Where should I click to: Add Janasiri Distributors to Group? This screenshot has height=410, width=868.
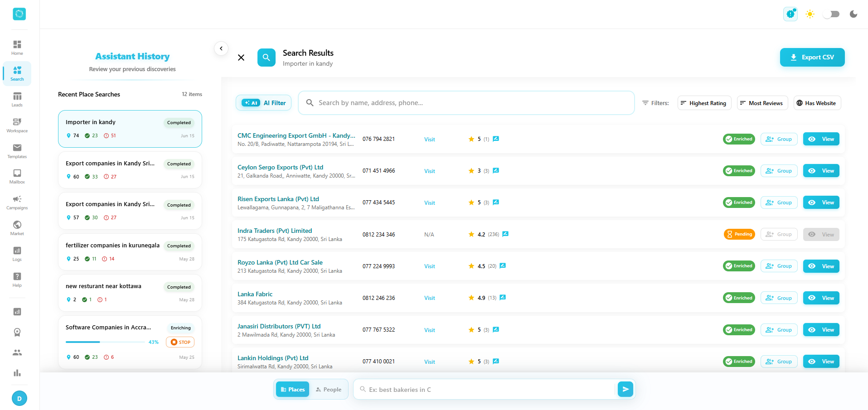tap(779, 330)
